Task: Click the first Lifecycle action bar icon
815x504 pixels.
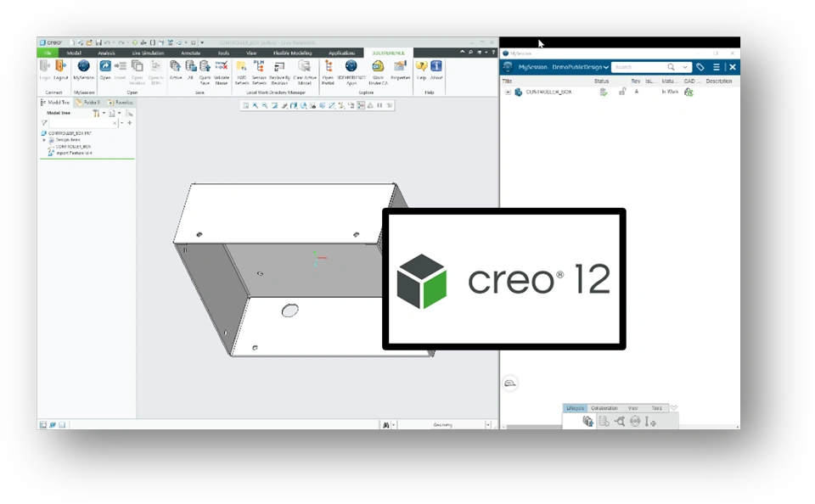Action: pyautogui.click(x=587, y=422)
